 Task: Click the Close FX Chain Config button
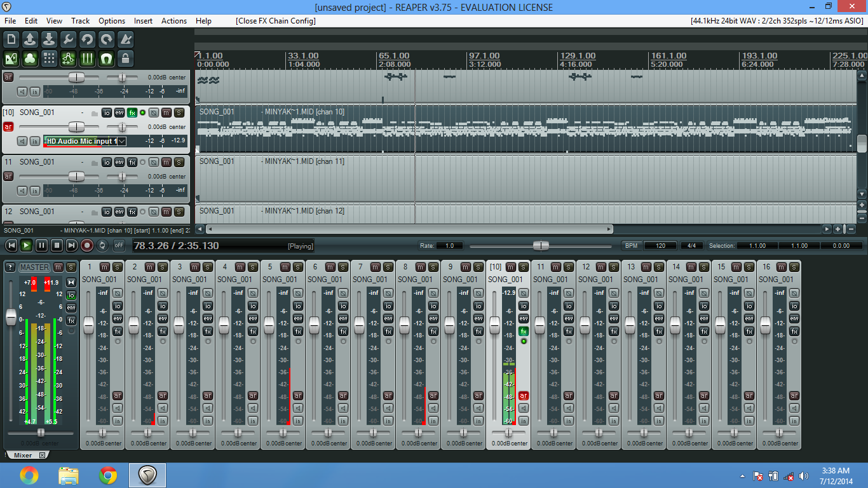point(276,20)
